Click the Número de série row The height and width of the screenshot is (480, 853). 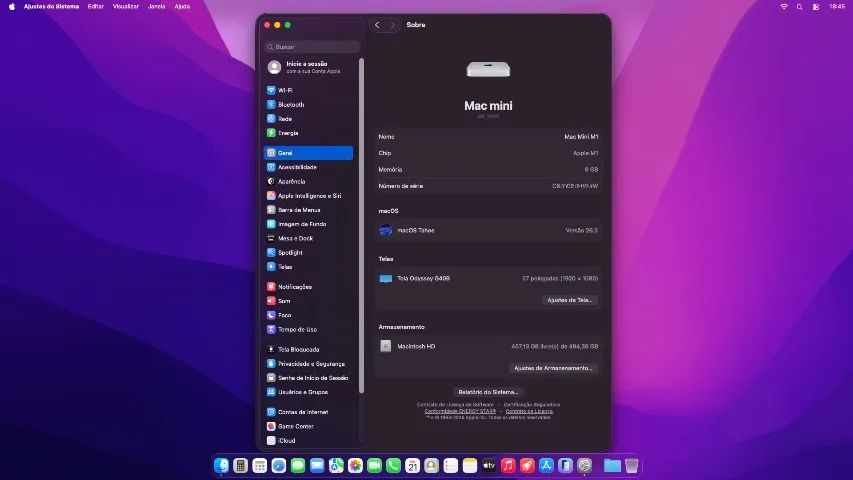coord(488,186)
